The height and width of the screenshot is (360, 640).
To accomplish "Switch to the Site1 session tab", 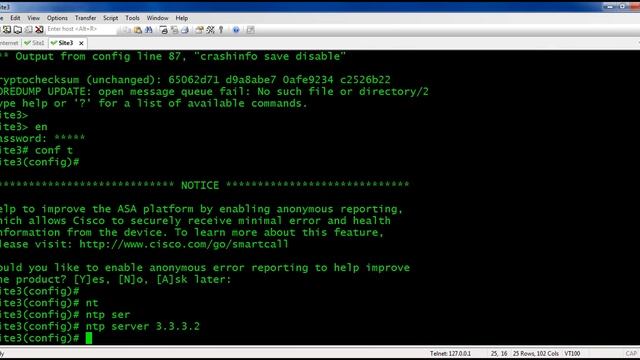I will point(35,43).
